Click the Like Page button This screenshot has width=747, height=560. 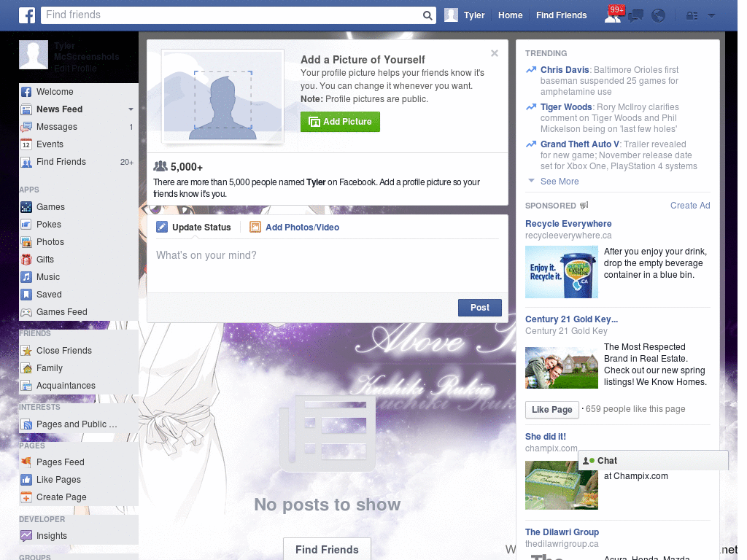pos(551,410)
